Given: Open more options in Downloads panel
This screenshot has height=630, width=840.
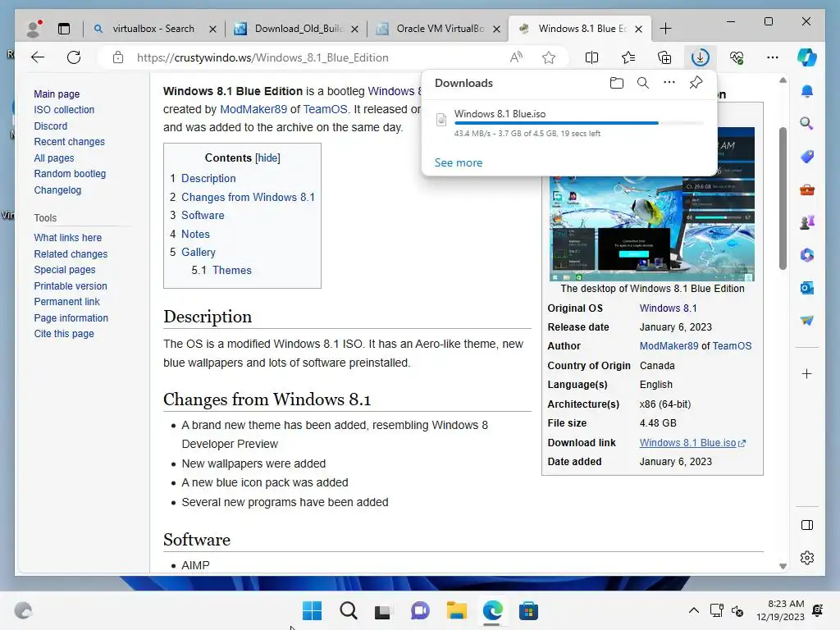Looking at the screenshot, I should 669,83.
